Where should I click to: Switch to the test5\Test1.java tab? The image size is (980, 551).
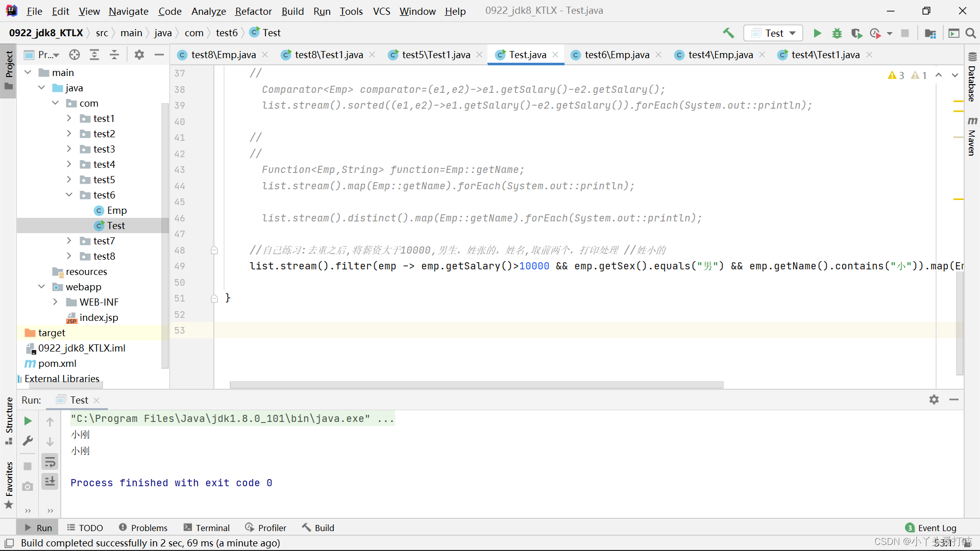[436, 55]
